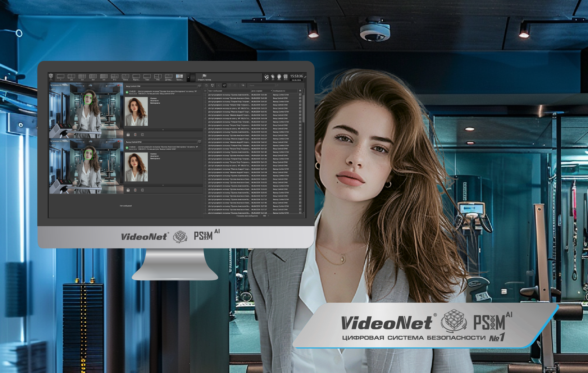This screenshot has height=373, width=588.
Task: Click the door icon in the 15:43:15 row
Action: (x=300, y=112)
